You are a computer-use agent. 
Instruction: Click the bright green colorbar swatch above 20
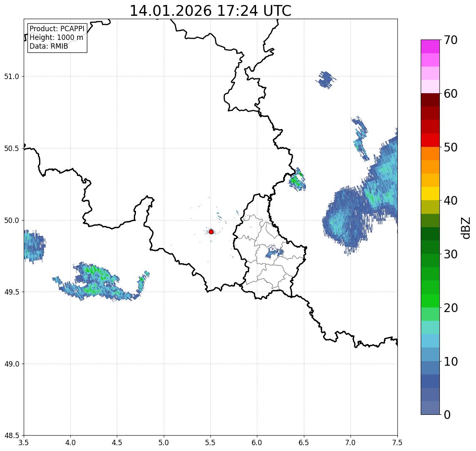pos(430,300)
